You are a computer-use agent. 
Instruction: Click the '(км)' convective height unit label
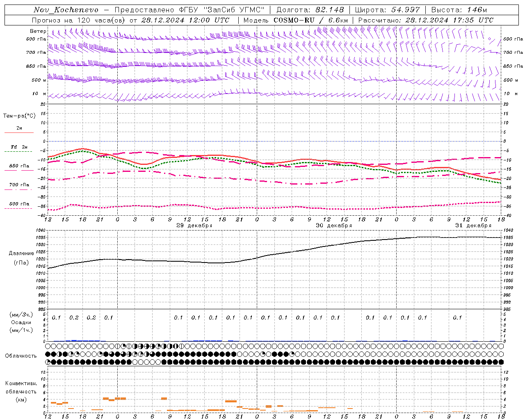click(x=21, y=400)
